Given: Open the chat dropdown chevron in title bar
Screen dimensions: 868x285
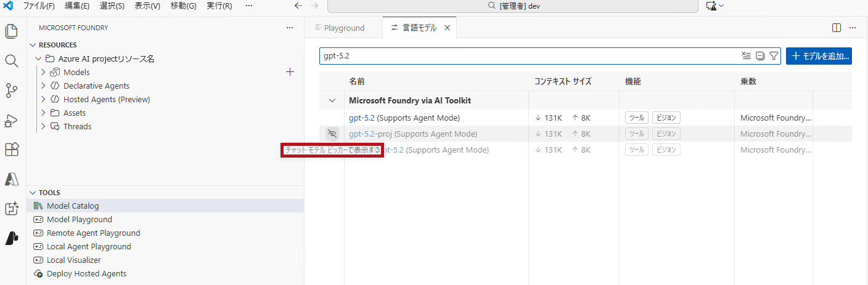Looking at the screenshot, I should pos(721,6).
